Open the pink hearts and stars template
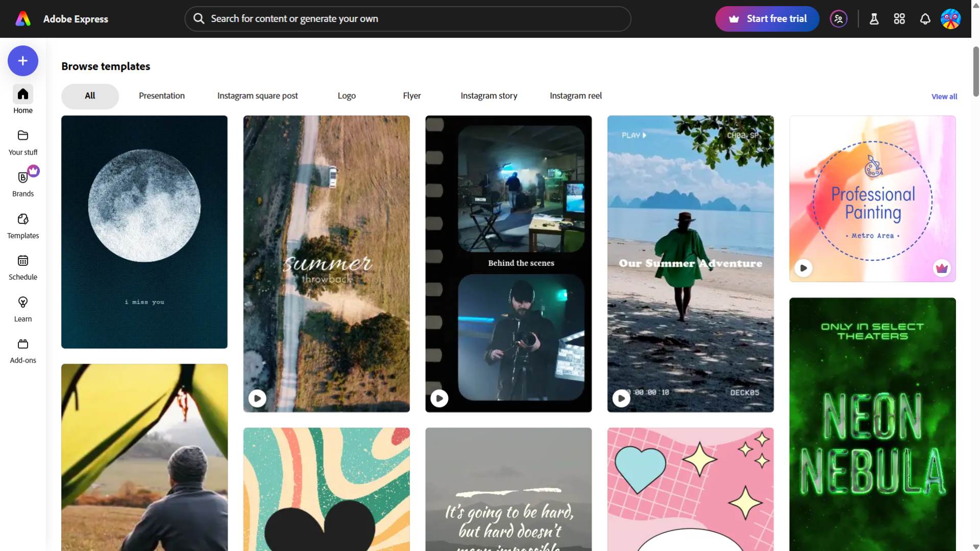The image size is (980, 551). [691, 489]
